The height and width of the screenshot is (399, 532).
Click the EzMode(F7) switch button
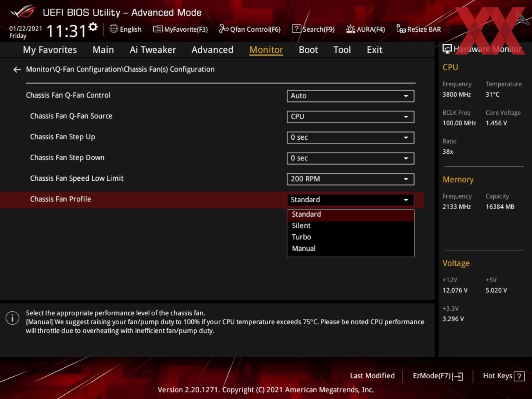click(x=438, y=376)
